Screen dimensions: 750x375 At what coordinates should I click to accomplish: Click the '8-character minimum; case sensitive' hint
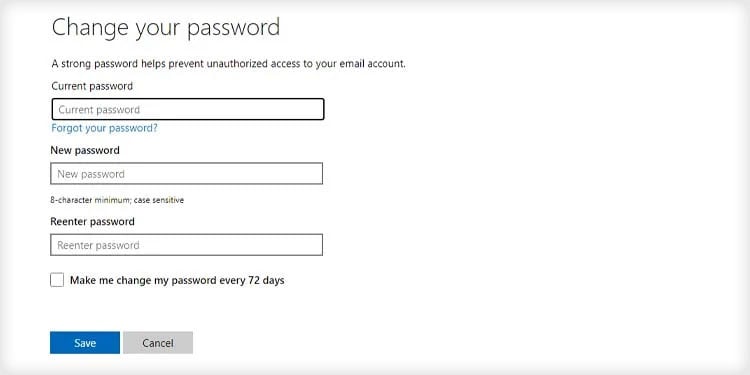pyautogui.click(x=117, y=200)
